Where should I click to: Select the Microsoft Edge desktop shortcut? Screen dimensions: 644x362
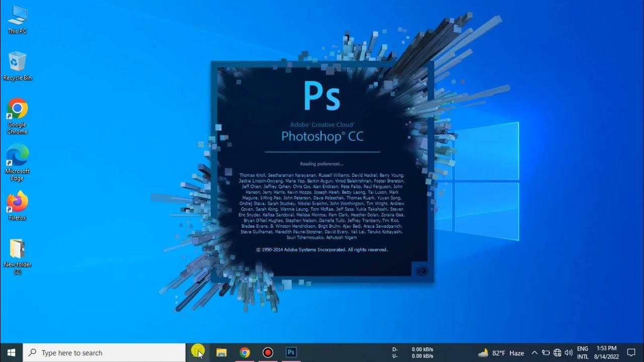[17, 162]
